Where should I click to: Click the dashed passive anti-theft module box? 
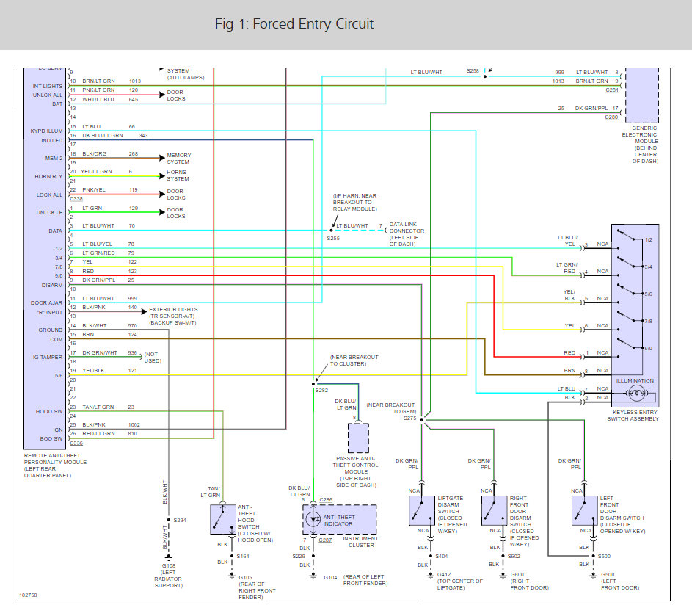click(x=358, y=438)
